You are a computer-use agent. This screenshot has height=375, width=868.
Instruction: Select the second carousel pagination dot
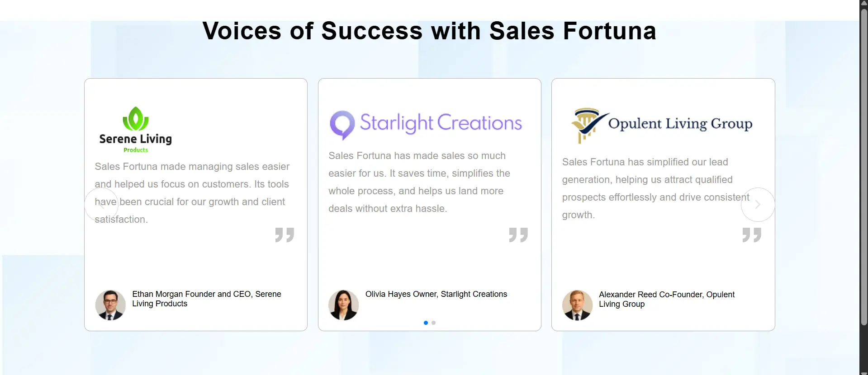click(x=433, y=323)
